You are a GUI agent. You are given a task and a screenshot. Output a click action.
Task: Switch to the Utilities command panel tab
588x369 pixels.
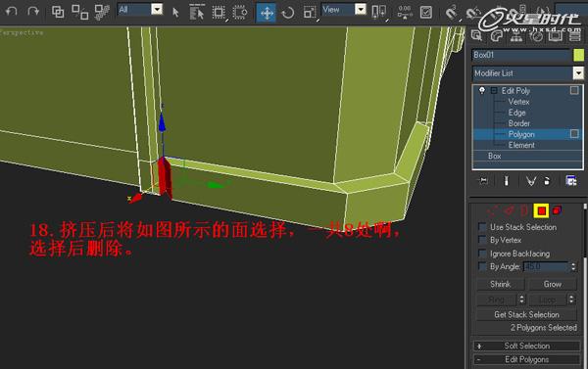coord(575,35)
